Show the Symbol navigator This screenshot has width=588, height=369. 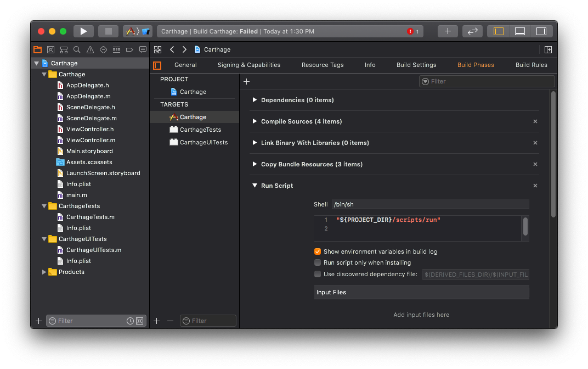coord(64,49)
